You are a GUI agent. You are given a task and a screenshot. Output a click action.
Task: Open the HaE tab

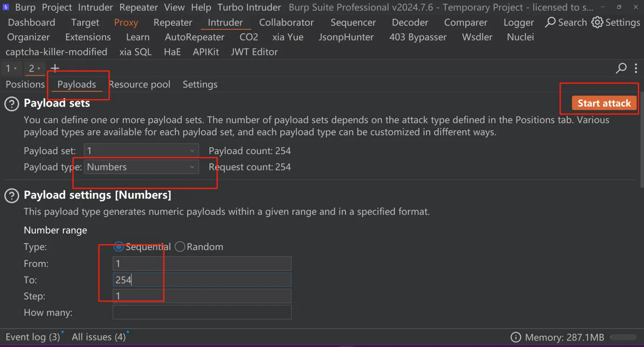point(172,52)
